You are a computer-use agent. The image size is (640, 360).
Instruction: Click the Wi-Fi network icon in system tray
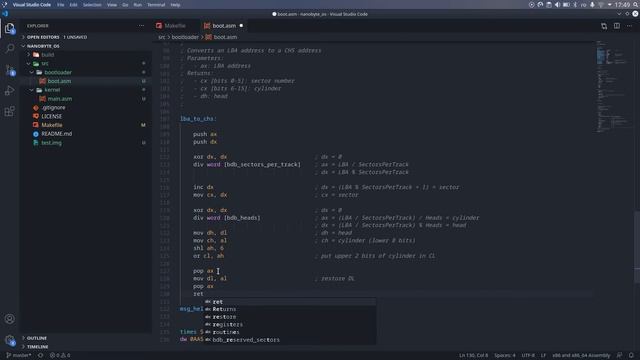click(601, 5)
